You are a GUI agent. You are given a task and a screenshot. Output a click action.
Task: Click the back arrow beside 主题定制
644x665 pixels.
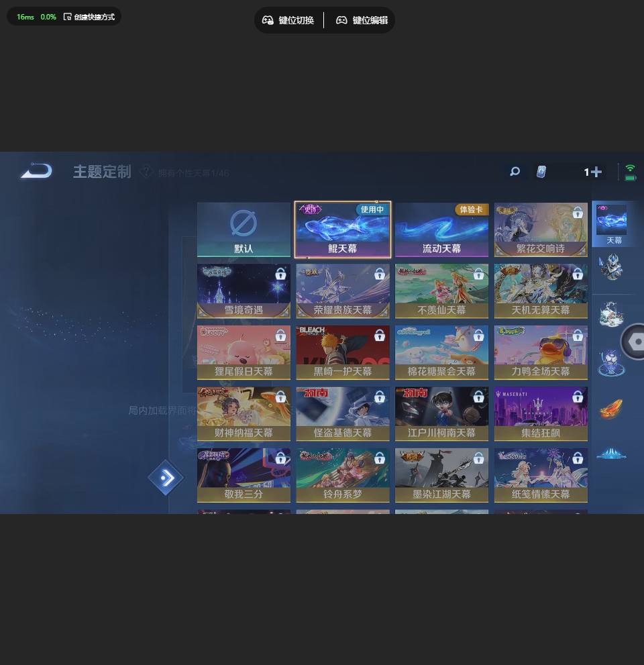[36, 172]
